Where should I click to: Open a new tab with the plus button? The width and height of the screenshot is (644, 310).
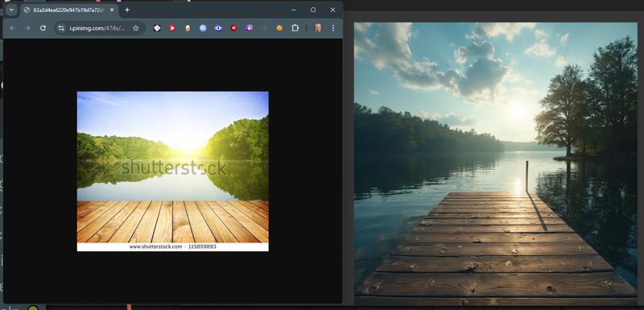(x=127, y=10)
